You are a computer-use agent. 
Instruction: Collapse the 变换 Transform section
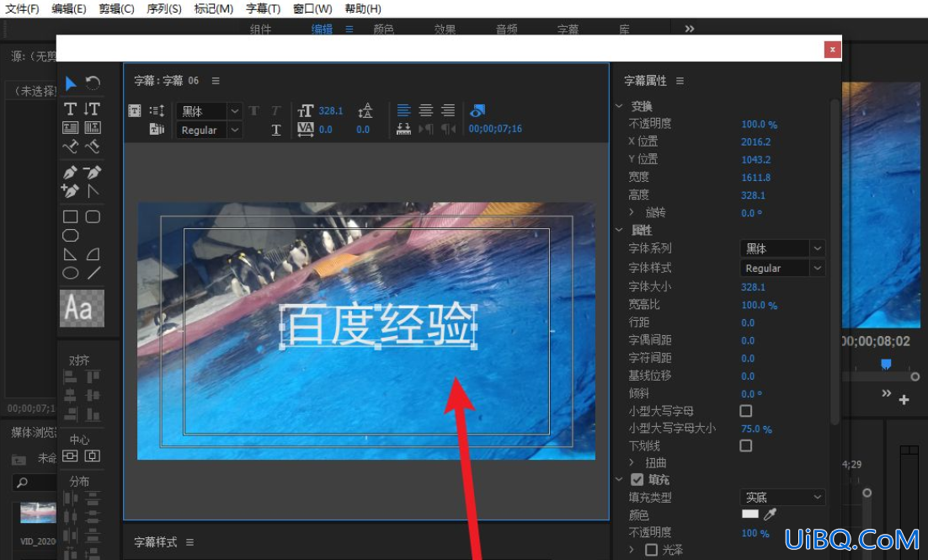[x=619, y=106]
